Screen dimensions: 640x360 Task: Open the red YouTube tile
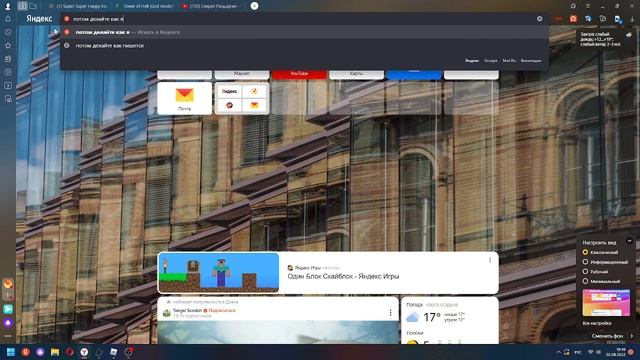click(299, 74)
